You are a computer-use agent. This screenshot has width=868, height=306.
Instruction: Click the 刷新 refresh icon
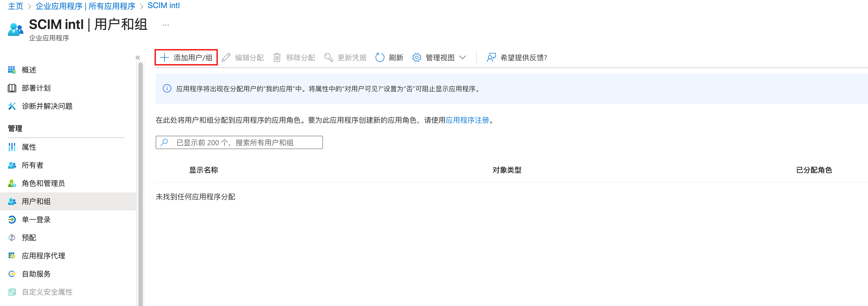(x=380, y=58)
